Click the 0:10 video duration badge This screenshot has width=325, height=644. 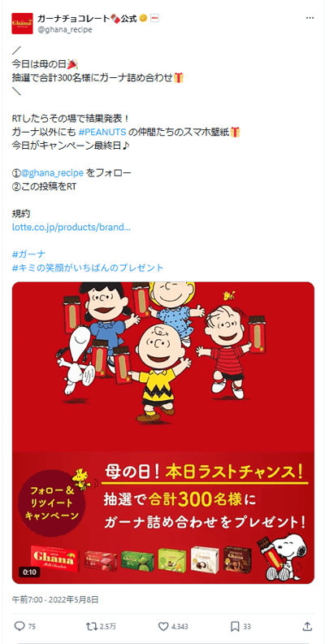[26, 572]
